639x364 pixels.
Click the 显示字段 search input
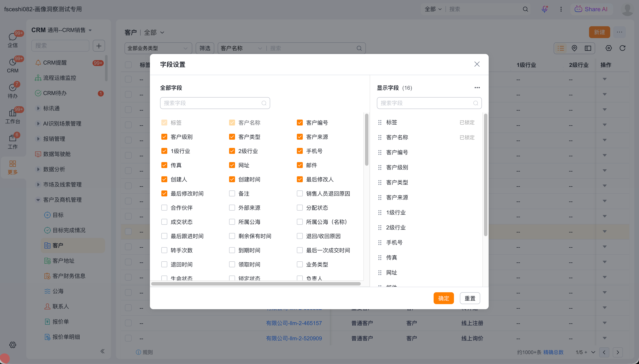coord(425,103)
